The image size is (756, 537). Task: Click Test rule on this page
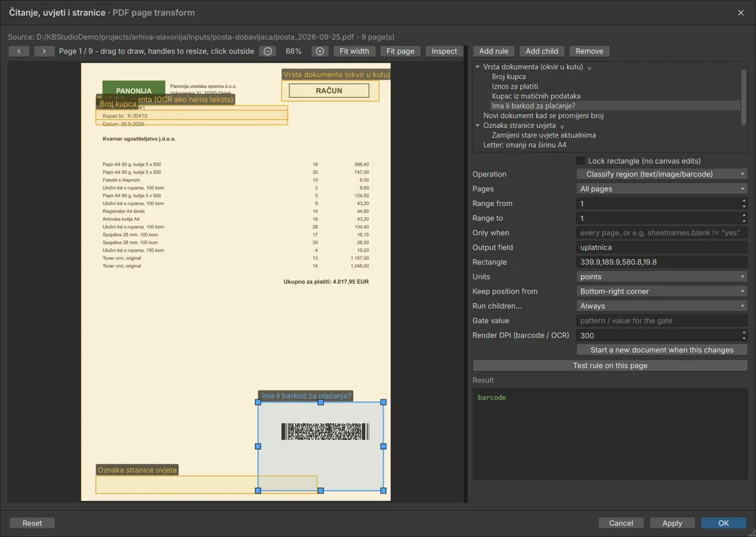click(610, 365)
